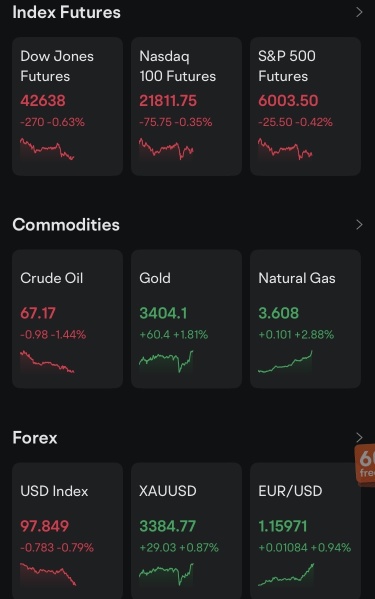Open the USD Index forex card
This screenshot has height=599, width=375.
(68, 531)
